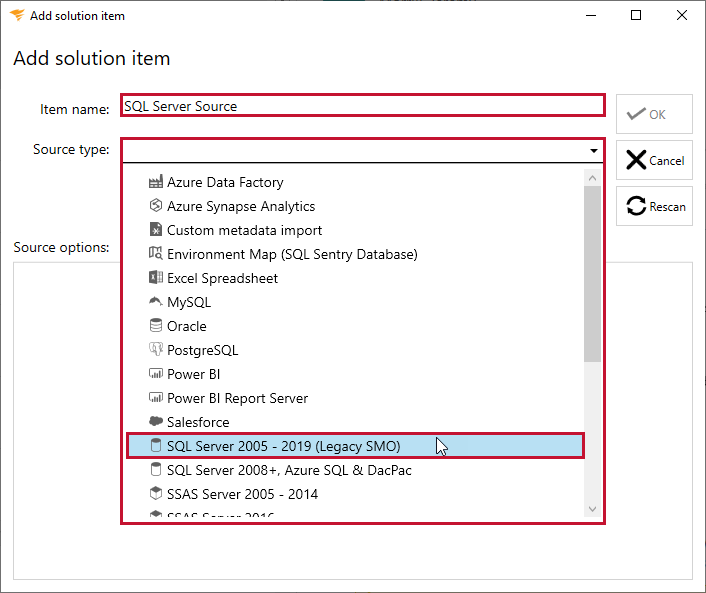Click the Environment Map icon
Image resolution: width=706 pixels, height=593 pixels.
155,253
